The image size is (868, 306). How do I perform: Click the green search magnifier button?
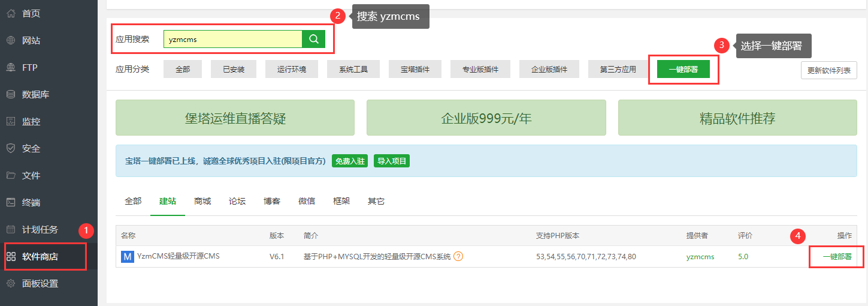click(x=313, y=39)
